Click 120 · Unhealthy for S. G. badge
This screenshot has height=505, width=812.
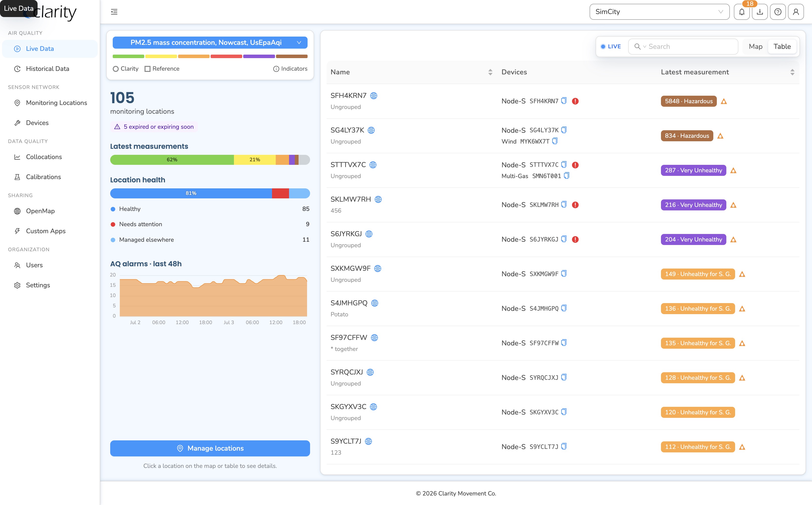click(698, 413)
